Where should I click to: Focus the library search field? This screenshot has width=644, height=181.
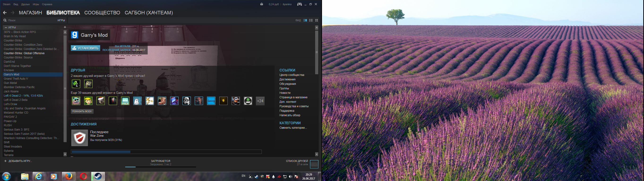[x=30, y=20]
